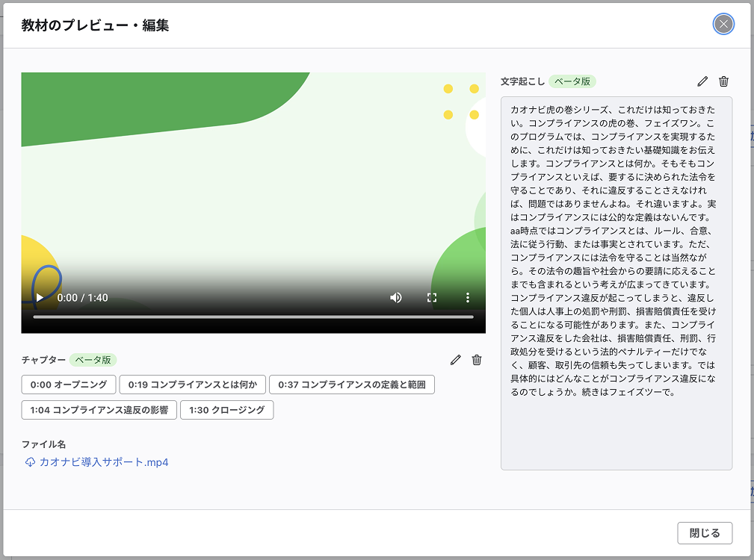Mute the video volume
Screen dimensions: 754x560
(x=396, y=297)
